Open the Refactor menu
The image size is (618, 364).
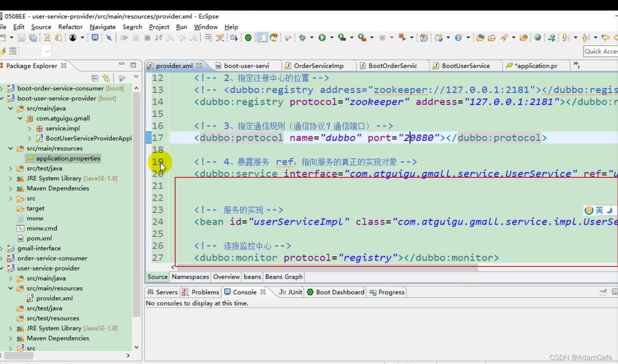coord(70,27)
